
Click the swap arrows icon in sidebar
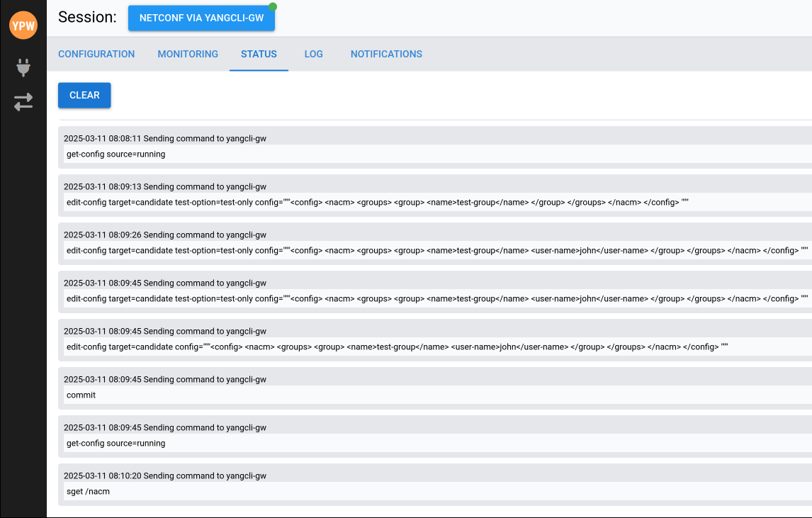click(x=23, y=102)
